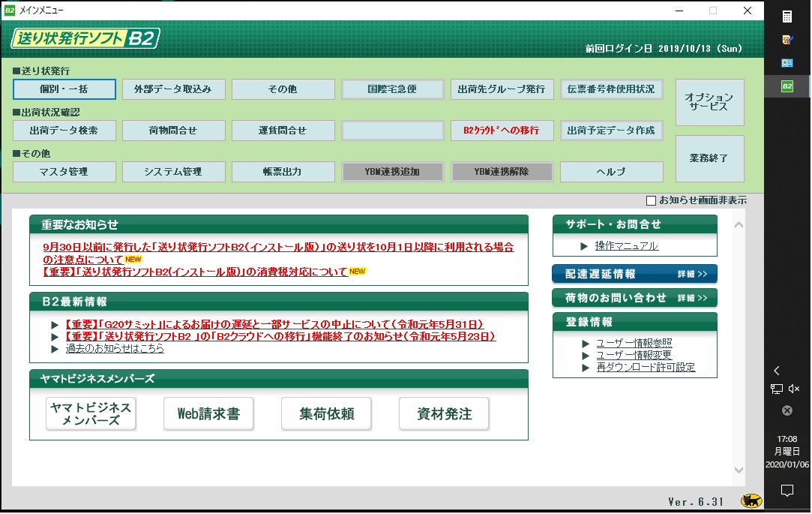The width and height of the screenshot is (812, 514).
Task: Click the taskbar clock 17:08
Action: (x=787, y=439)
